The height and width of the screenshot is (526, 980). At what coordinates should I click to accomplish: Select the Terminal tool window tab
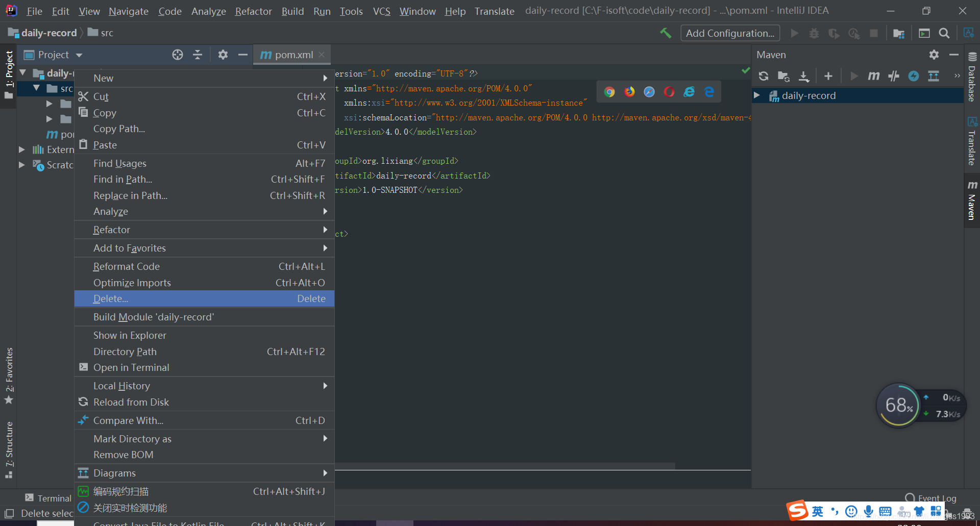pos(48,498)
